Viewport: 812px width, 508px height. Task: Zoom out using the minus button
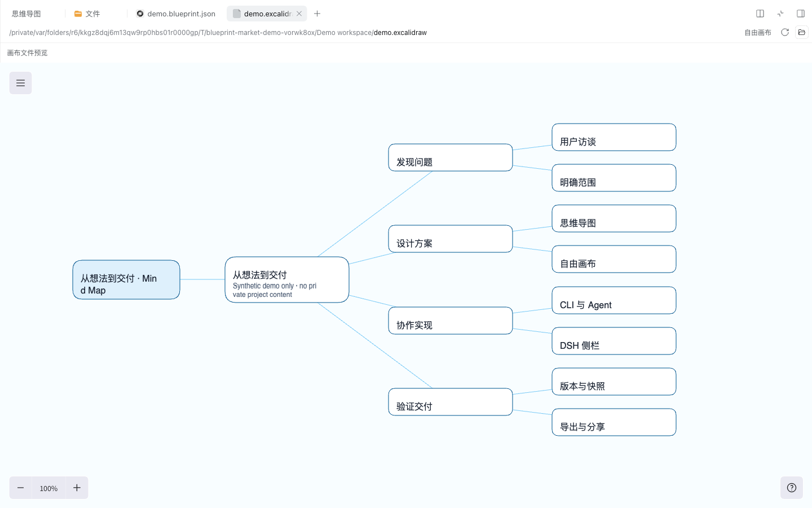tap(20, 488)
